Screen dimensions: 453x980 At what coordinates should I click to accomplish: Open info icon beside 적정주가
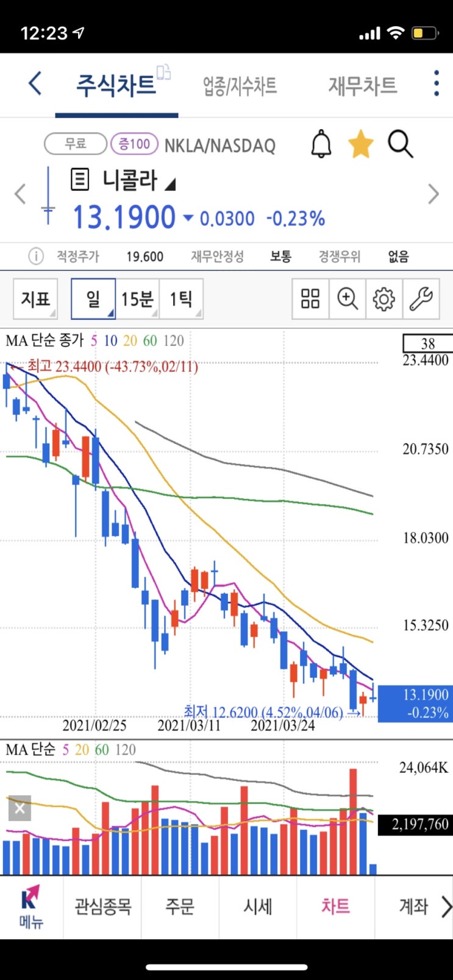(36, 256)
